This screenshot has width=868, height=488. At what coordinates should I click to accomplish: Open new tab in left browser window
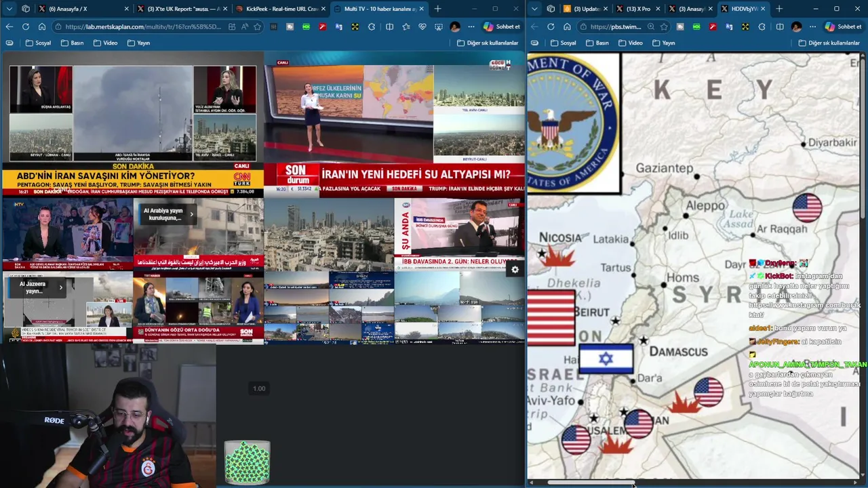437,9
